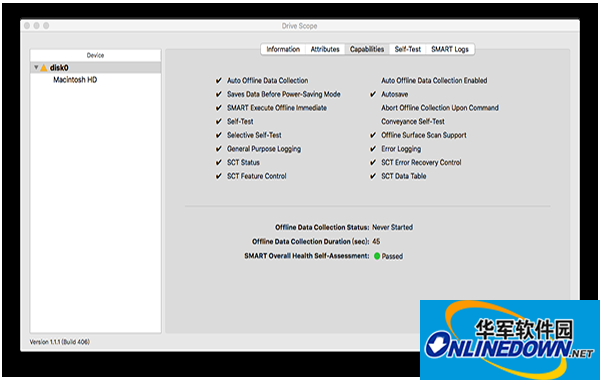The height and width of the screenshot is (380, 600).
Task: Click the 'Never Started' status value
Action: [x=392, y=227]
